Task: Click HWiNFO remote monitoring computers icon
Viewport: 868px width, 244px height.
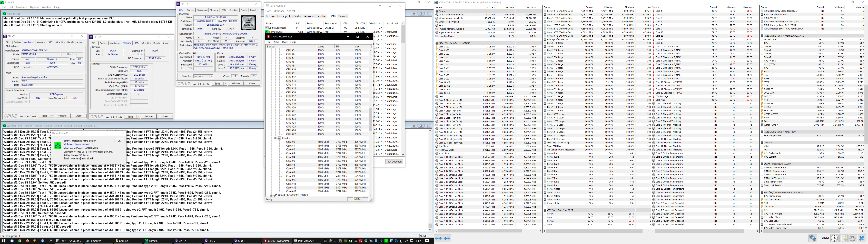Action: (812, 238)
